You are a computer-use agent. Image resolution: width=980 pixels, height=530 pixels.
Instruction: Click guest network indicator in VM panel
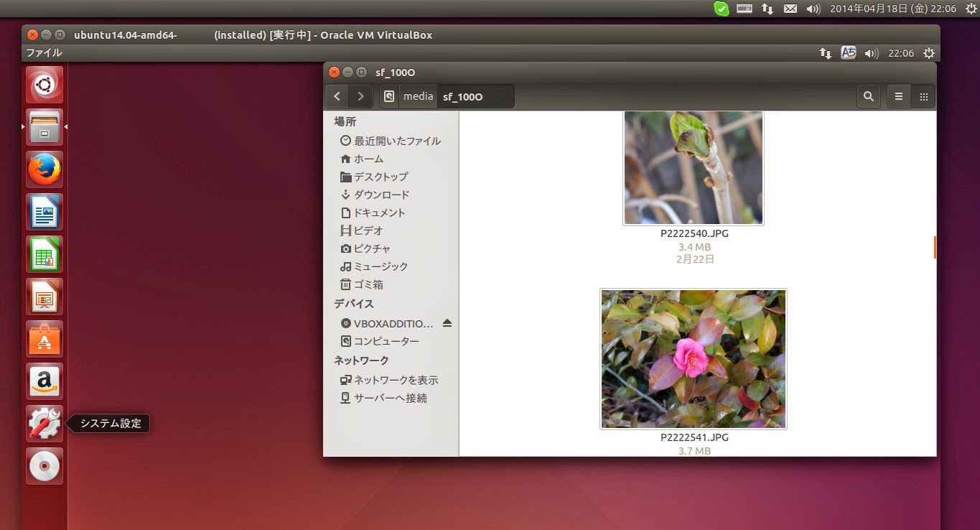[x=825, y=53]
